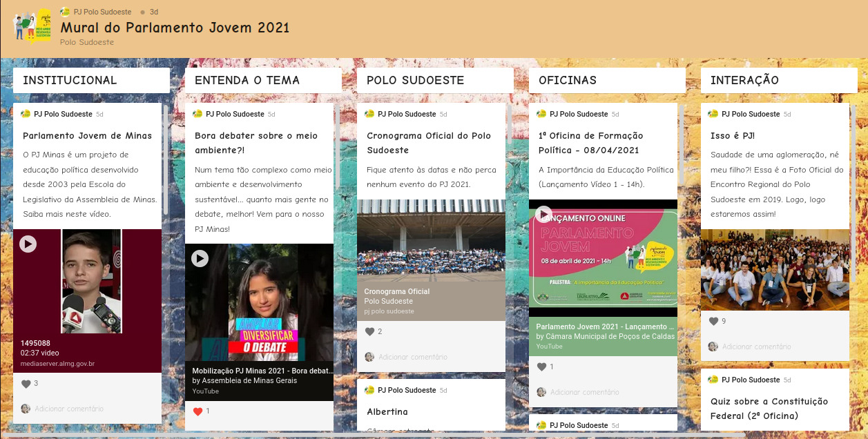This screenshot has width=868, height=439.
Task: Click author avatar on Quiz sobre Constituição post
Action: pyautogui.click(x=714, y=380)
